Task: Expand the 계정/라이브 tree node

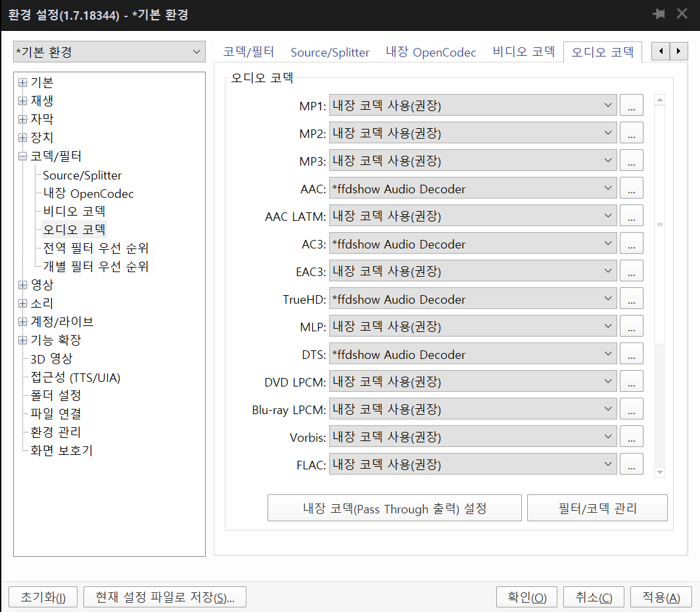Action: point(23,321)
